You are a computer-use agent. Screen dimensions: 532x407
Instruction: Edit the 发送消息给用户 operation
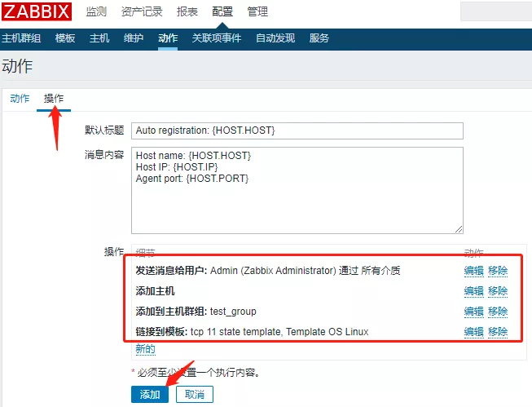pos(473,271)
